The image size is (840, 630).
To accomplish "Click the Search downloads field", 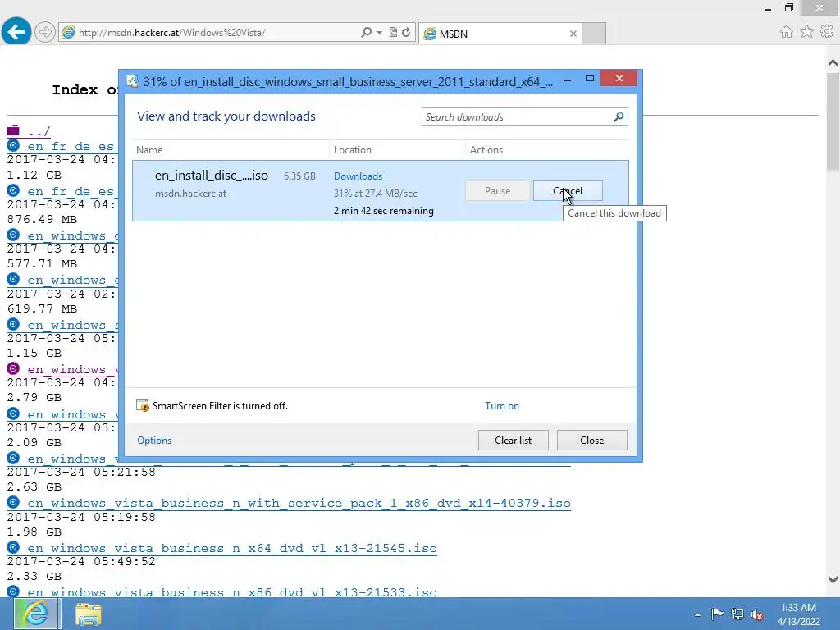I will (517, 116).
